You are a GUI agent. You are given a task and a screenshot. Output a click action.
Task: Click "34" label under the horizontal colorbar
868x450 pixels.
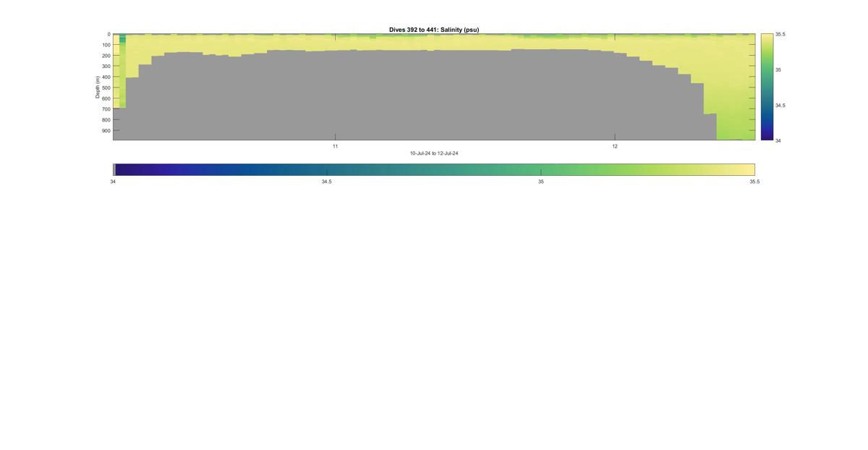click(x=113, y=182)
